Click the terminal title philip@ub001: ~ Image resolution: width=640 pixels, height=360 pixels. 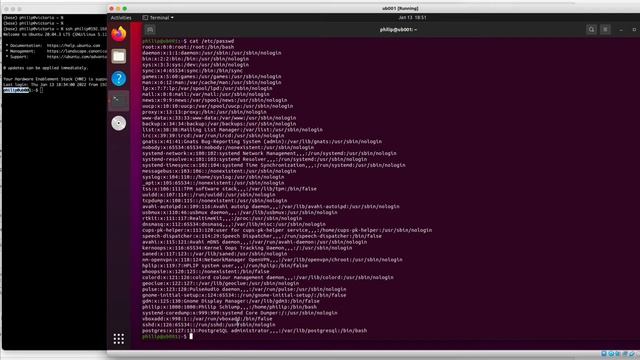pyautogui.click(x=398, y=29)
